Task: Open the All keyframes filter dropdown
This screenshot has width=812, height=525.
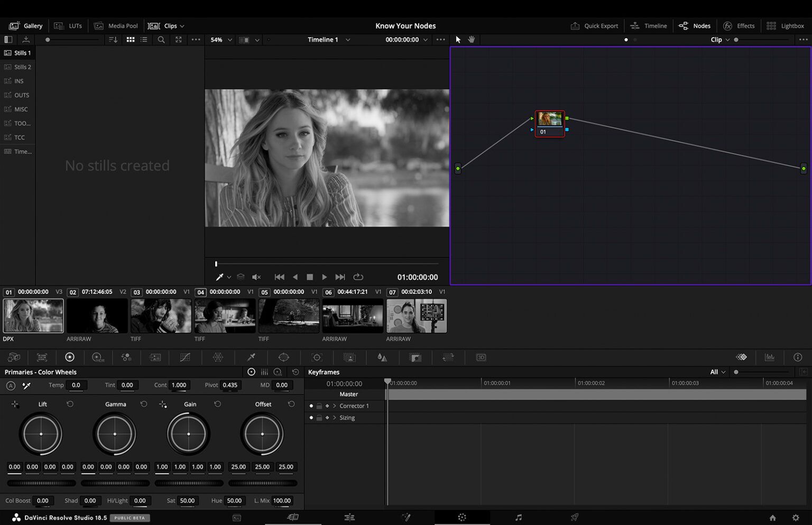Action: [x=716, y=372]
